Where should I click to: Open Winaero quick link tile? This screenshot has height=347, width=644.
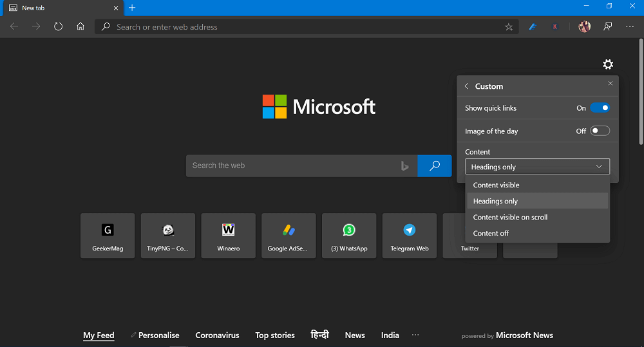[229, 236]
